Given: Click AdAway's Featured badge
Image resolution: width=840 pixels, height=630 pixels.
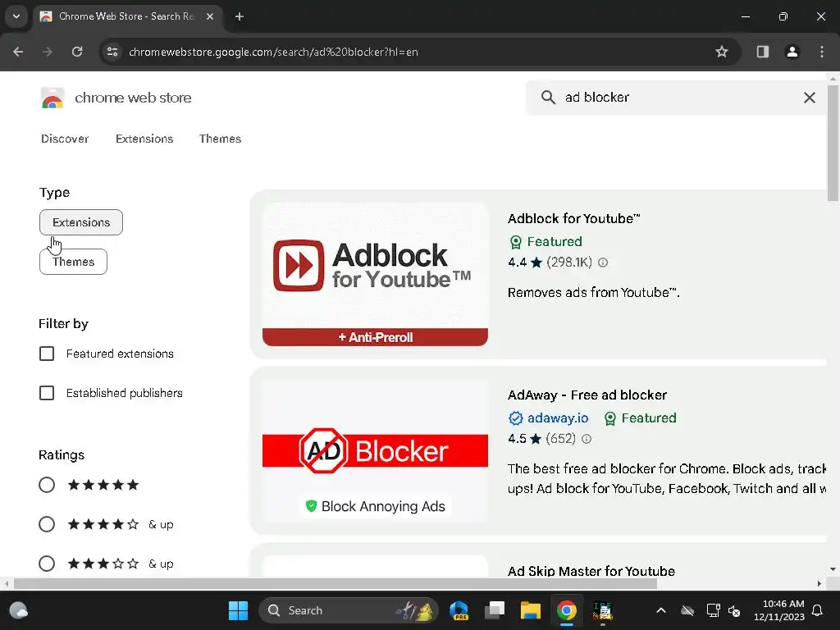Looking at the screenshot, I should coord(640,418).
